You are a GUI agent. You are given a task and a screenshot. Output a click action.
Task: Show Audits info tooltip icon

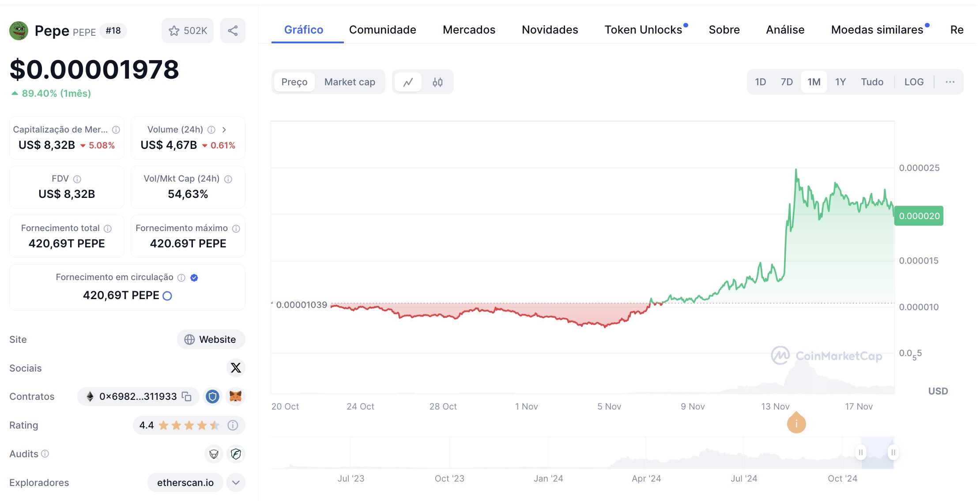(45, 454)
